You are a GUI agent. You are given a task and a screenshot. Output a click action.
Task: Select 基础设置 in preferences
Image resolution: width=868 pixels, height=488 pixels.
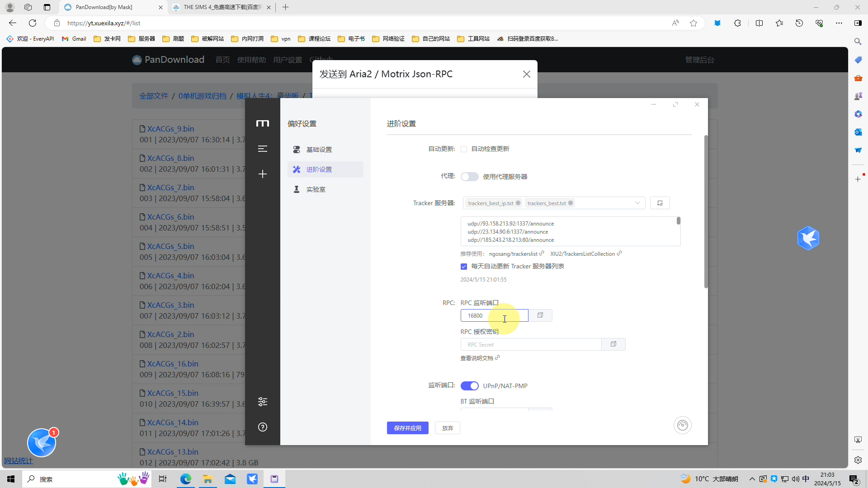[325, 150]
